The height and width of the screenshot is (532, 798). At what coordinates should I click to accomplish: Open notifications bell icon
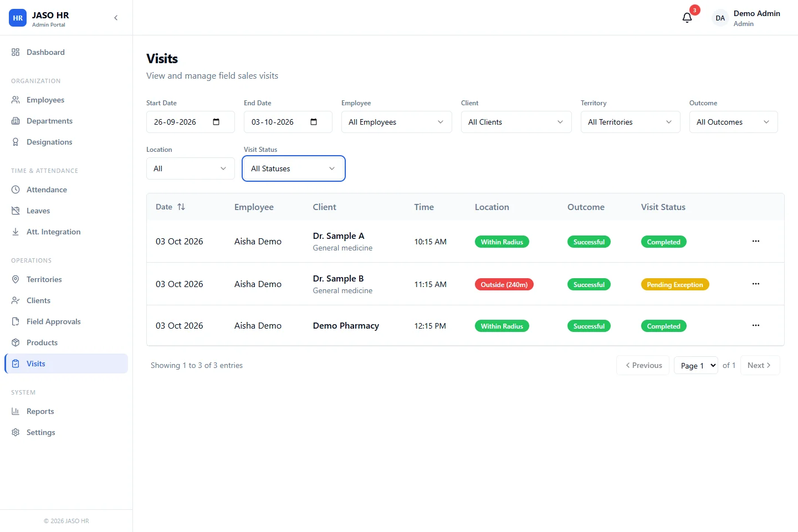click(687, 18)
